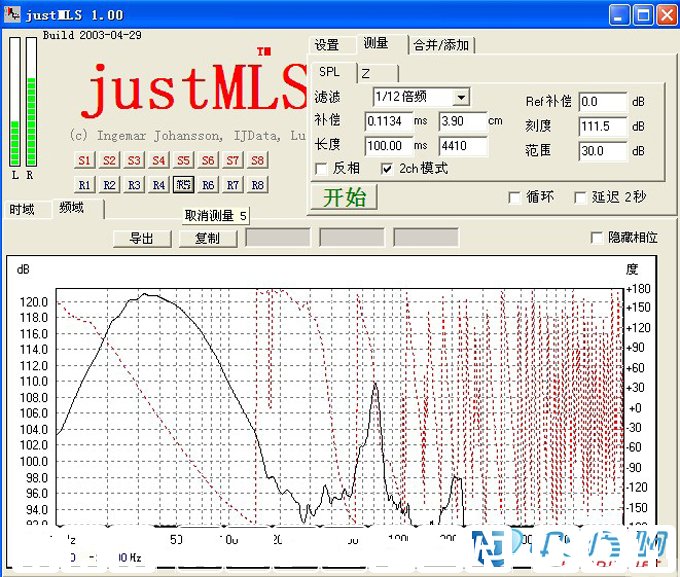Click the 范围 field showing 30.0
The height and width of the screenshot is (577, 680).
pyautogui.click(x=603, y=151)
